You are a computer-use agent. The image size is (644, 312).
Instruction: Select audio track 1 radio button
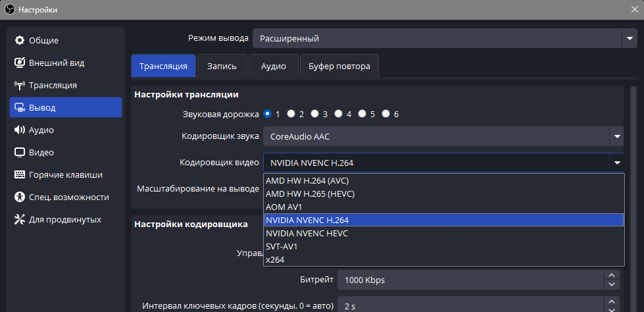coord(267,114)
